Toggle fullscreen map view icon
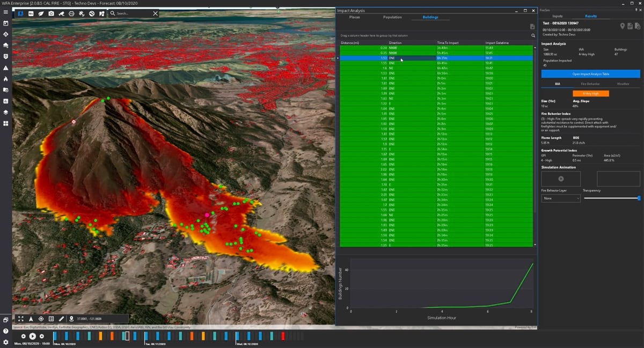Image resolution: width=644 pixels, height=348 pixels. tap(21, 319)
